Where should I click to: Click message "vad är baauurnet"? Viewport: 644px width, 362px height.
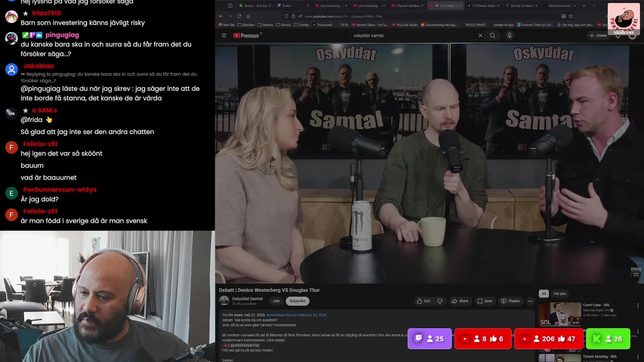[48, 177]
